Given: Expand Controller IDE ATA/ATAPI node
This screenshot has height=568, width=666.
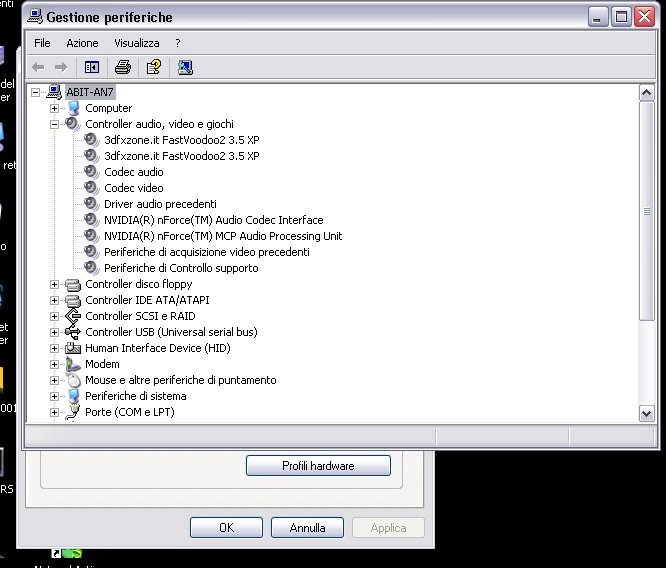Looking at the screenshot, I should [x=54, y=300].
